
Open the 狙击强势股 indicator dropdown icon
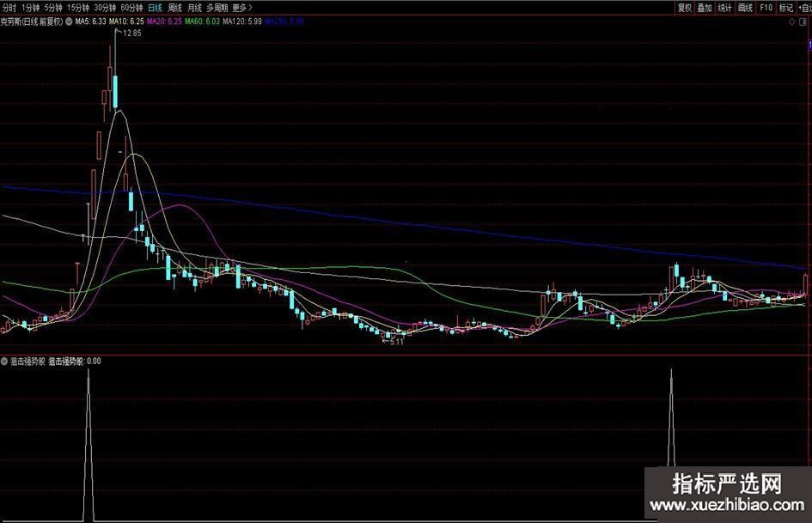click(x=4, y=361)
